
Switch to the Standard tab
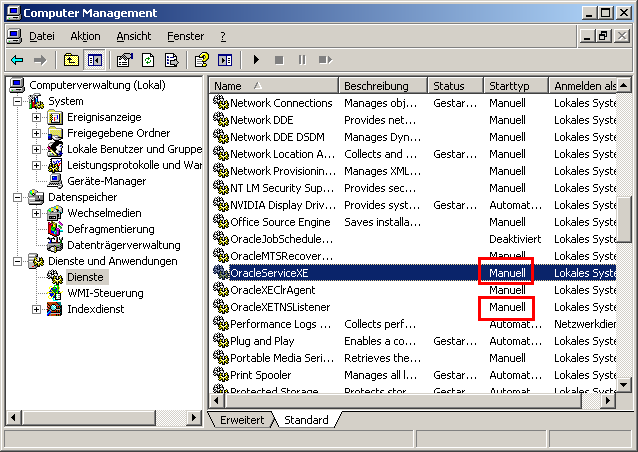pyautogui.click(x=306, y=420)
